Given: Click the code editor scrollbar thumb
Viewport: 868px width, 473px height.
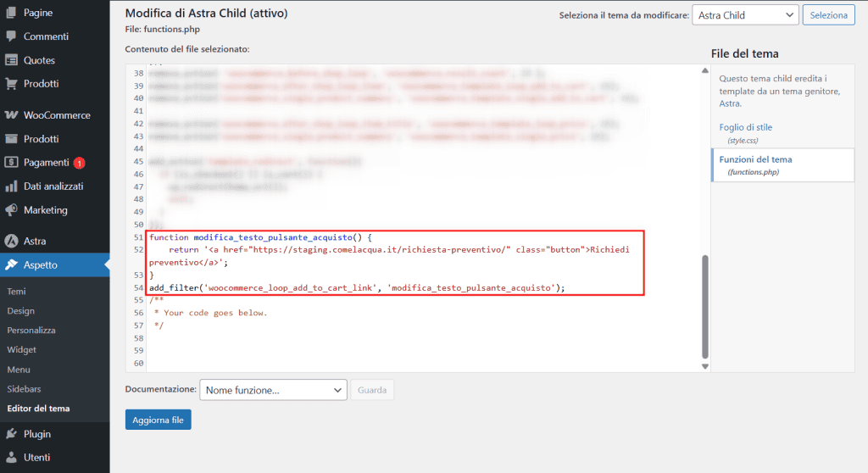Looking at the screenshot, I should coord(704,307).
